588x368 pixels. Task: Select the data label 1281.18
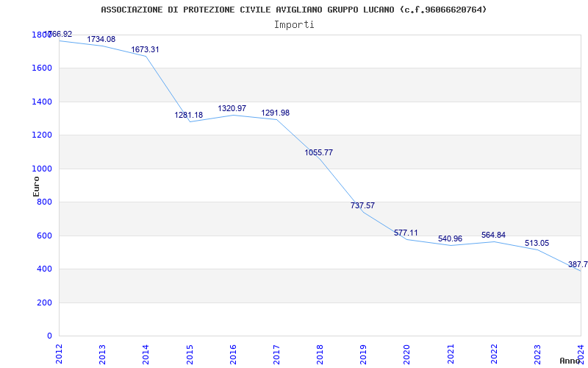tap(189, 116)
